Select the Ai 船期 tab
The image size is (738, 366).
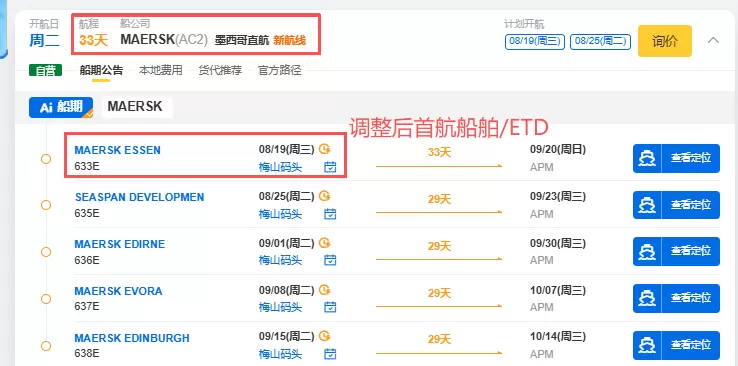(x=61, y=107)
